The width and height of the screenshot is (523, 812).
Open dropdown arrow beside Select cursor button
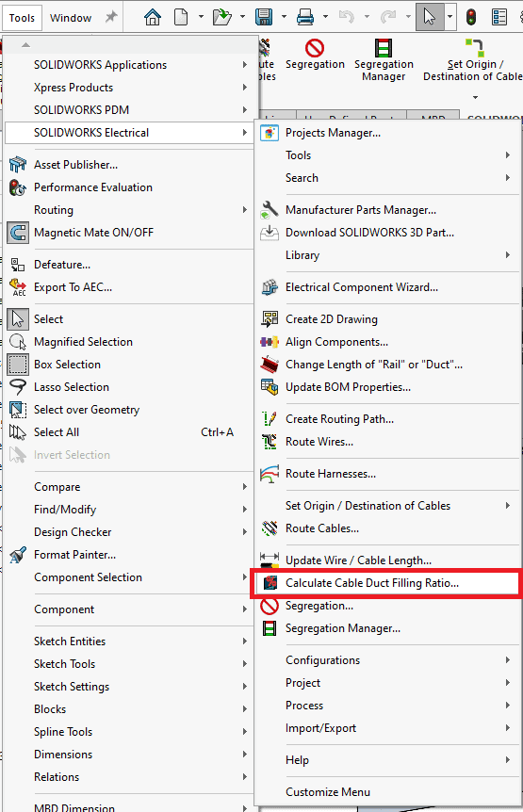[x=449, y=17]
